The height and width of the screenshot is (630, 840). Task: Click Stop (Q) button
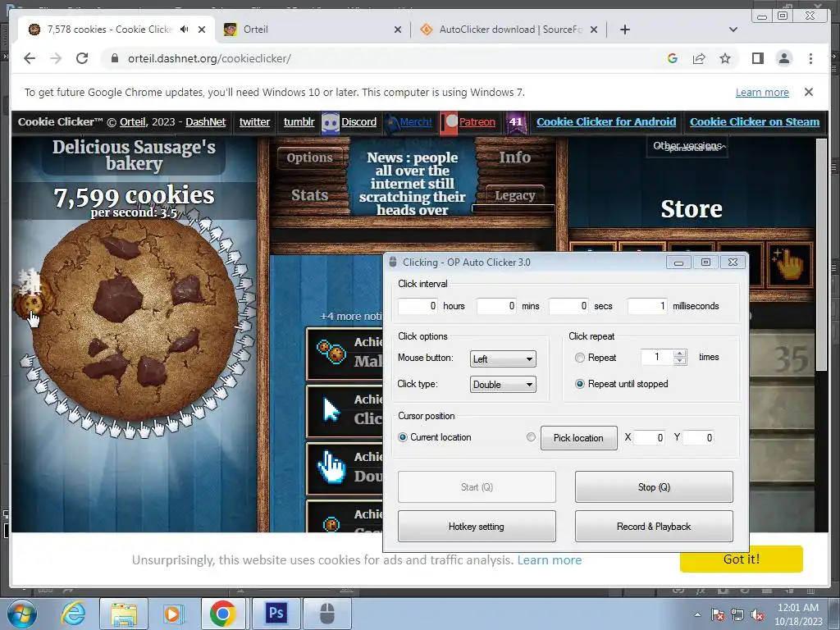tap(654, 487)
